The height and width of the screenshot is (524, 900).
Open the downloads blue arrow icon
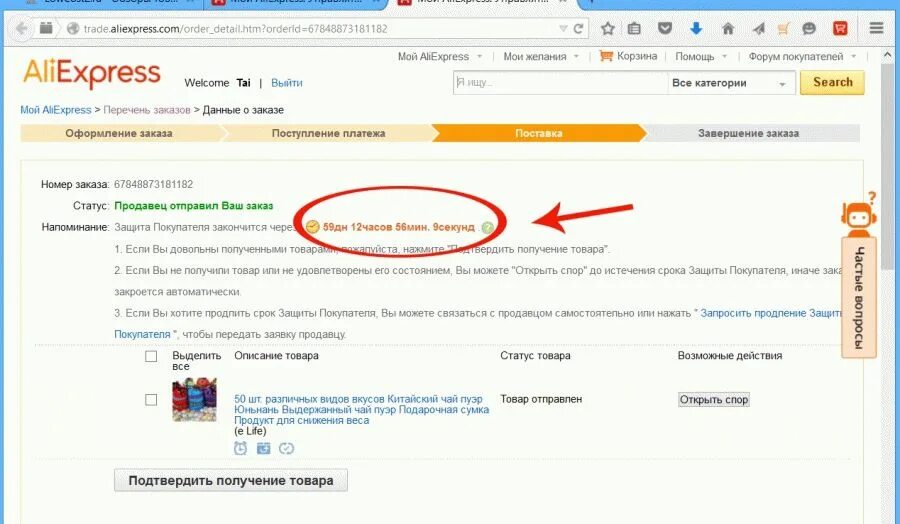click(x=696, y=28)
